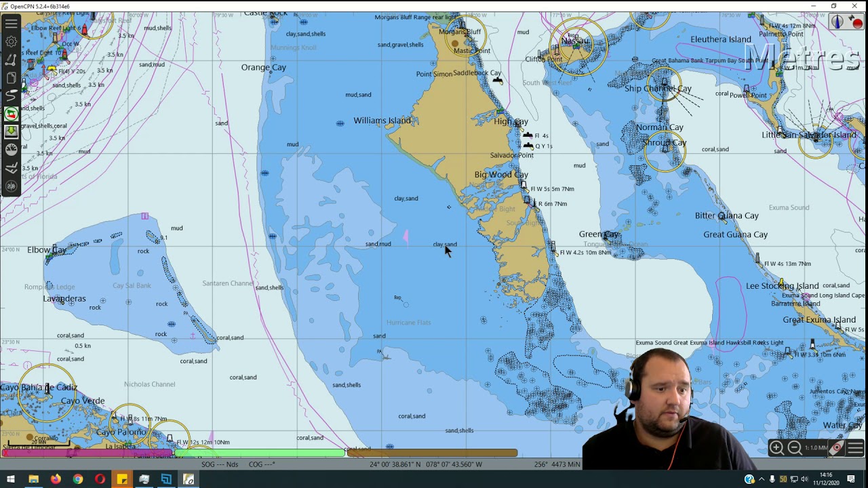
Task: Select the green chart bar in piano
Action: [x=260, y=453]
